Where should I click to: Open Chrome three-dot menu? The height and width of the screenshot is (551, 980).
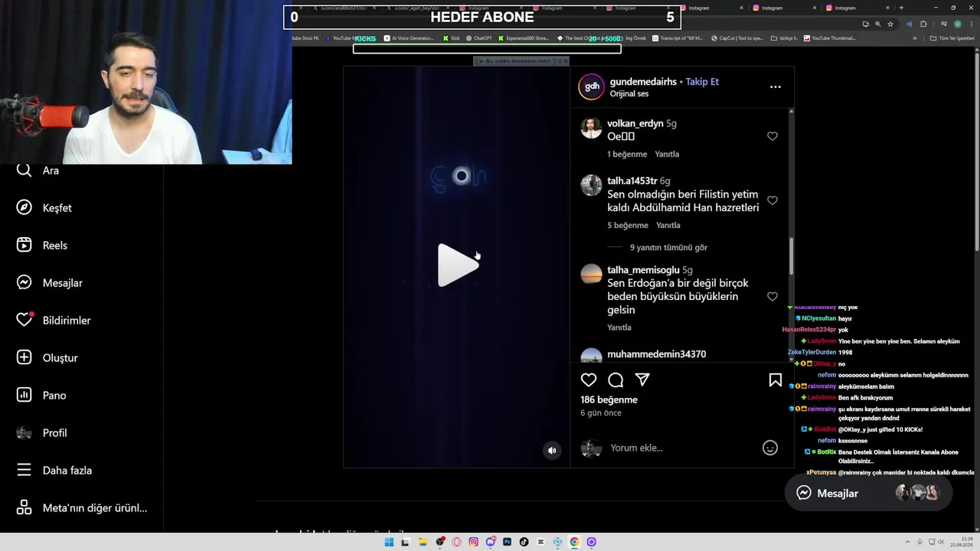click(971, 24)
